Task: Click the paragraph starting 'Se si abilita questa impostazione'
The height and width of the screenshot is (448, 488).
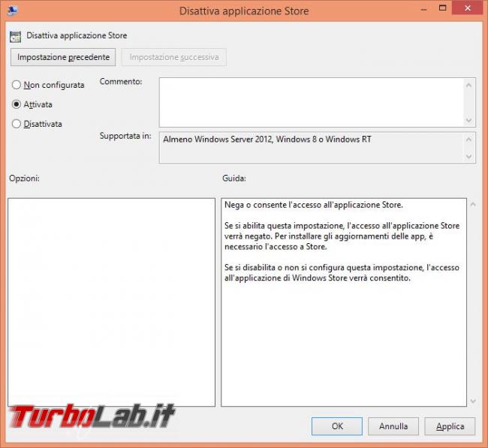Action: (x=342, y=236)
